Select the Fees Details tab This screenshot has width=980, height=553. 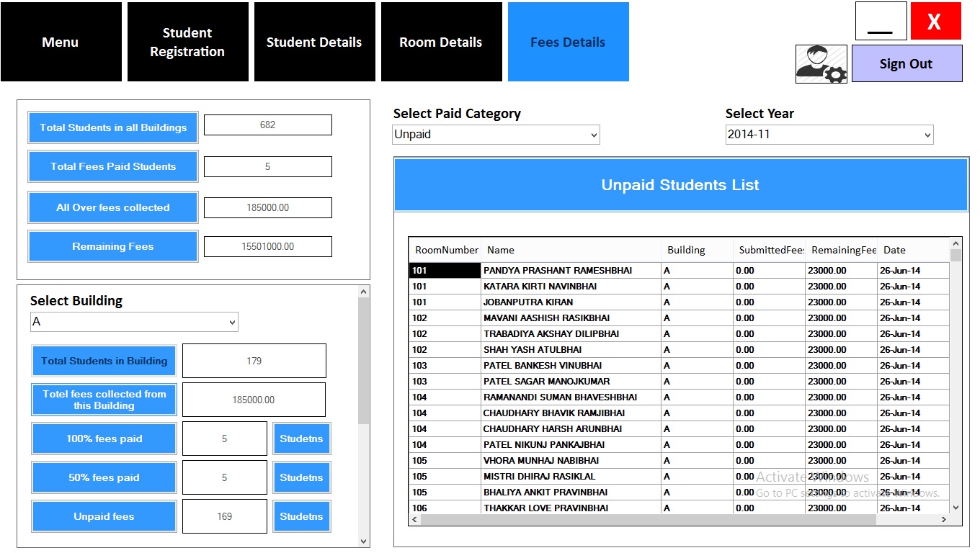[x=568, y=41]
